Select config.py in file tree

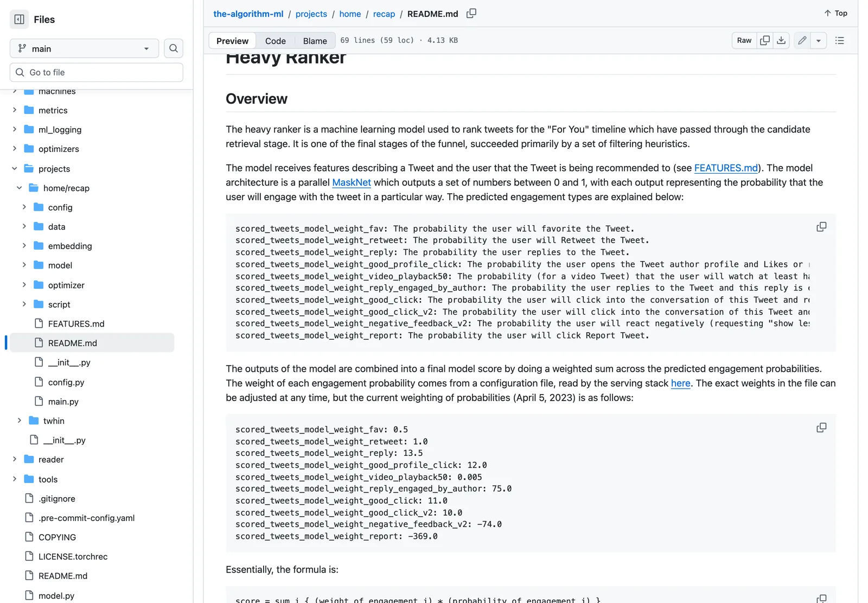click(66, 382)
